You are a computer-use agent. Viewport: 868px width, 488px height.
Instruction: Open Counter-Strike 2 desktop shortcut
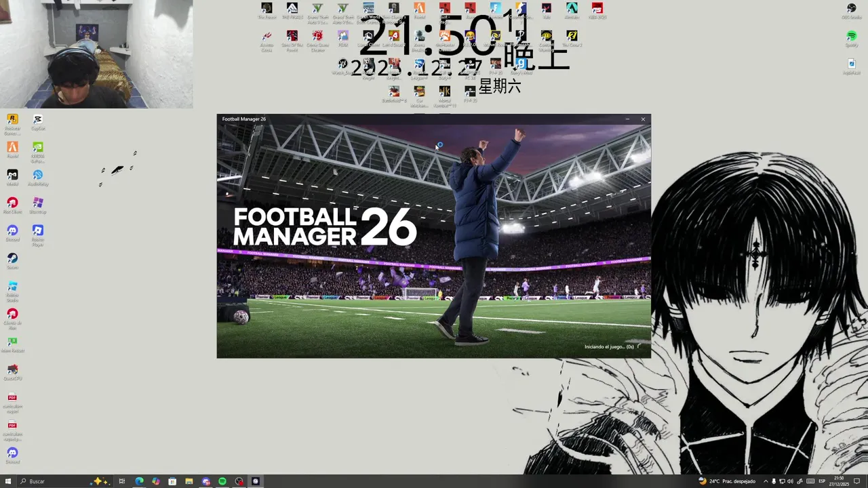click(521, 11)
